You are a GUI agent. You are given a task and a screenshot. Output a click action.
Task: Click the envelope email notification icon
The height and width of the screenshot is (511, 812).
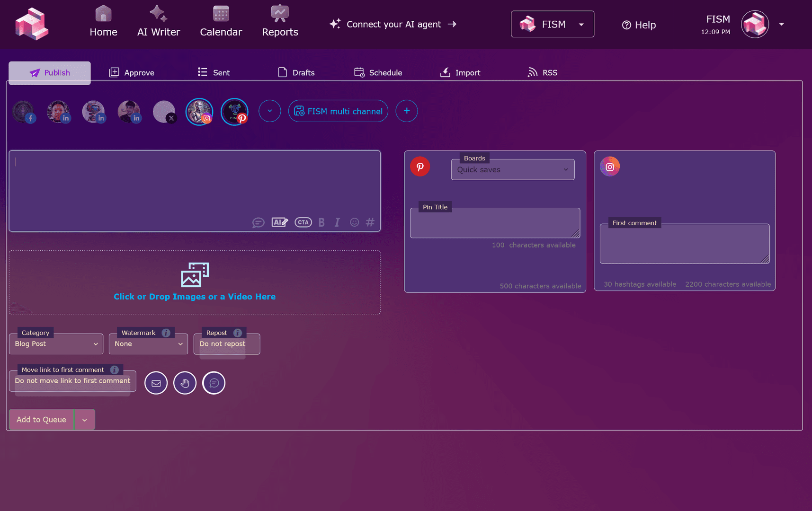tap(156, 383)
